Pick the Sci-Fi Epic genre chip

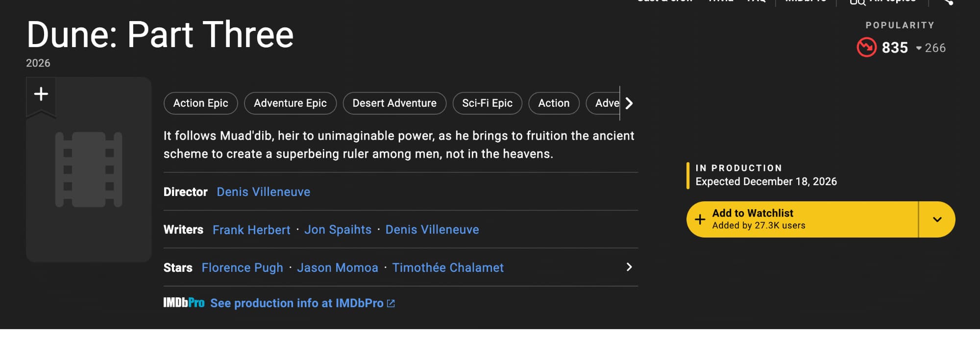pyautogui.click(x=487, y=103)
